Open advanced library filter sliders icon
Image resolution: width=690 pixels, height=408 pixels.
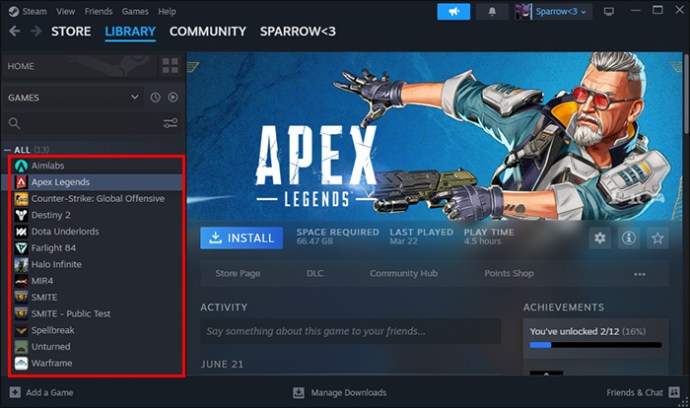tap(170, 123)
